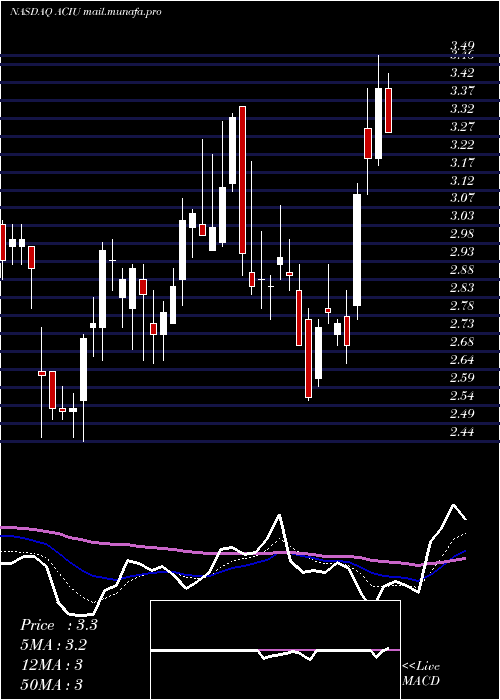
Task: Click the 2.93 price axis label
Action: (462, 252)
